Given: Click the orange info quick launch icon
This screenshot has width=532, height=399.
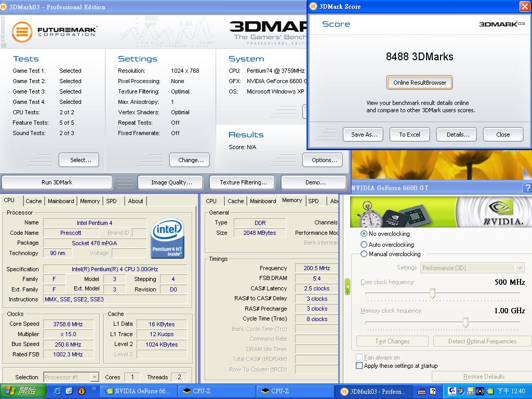Looking at the screenshot, I should [82, 391].
